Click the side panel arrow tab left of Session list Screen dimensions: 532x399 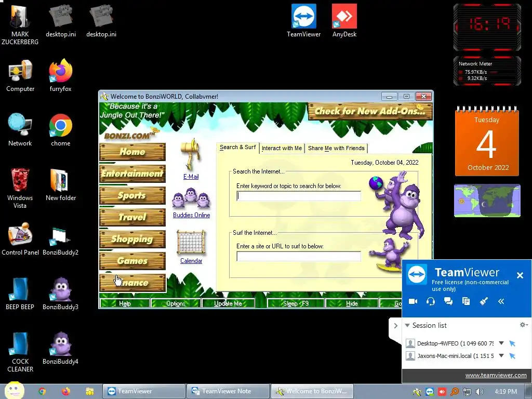395,326
